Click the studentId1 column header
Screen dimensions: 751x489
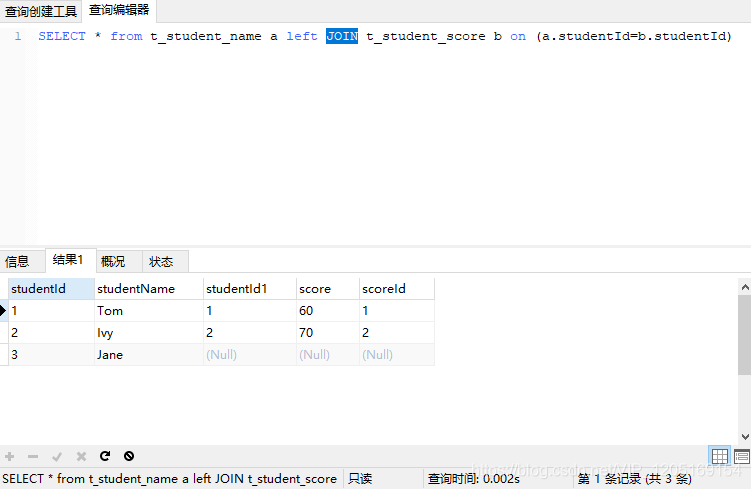pos(250,289)
